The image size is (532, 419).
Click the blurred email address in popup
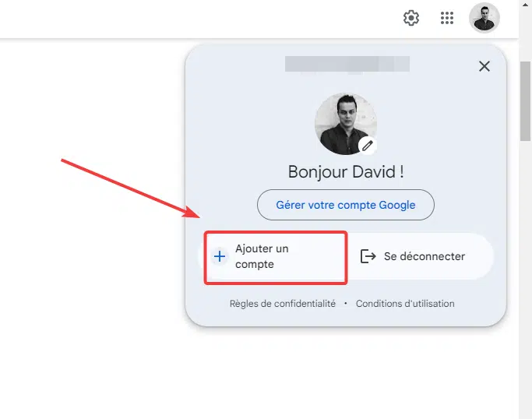[347, 64]
